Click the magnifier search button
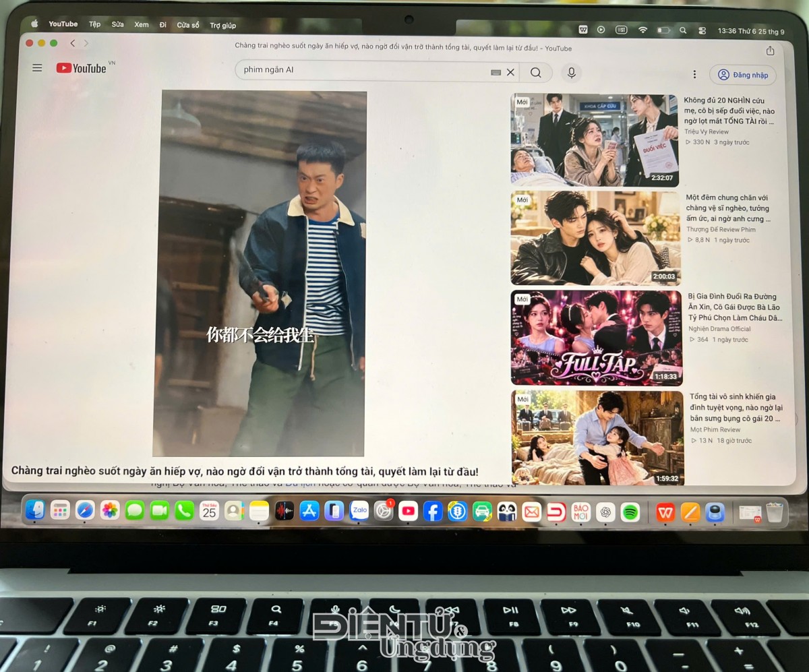809x672 pixels. pyautogui.click(x=536, y=73)
